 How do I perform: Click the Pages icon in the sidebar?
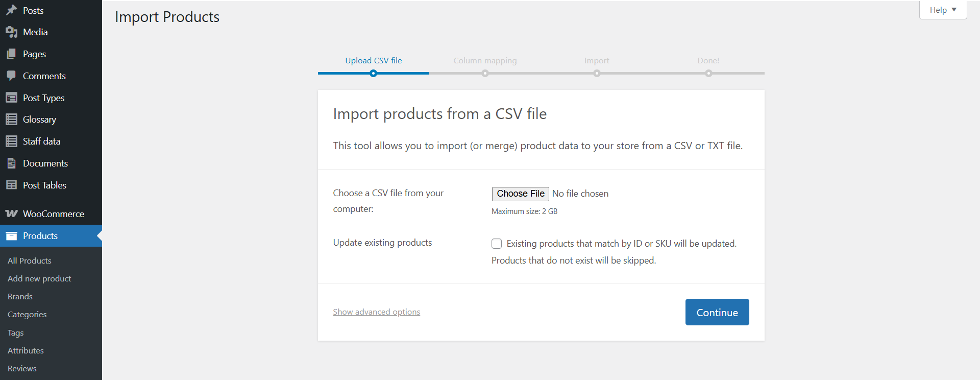click(12, 54)
